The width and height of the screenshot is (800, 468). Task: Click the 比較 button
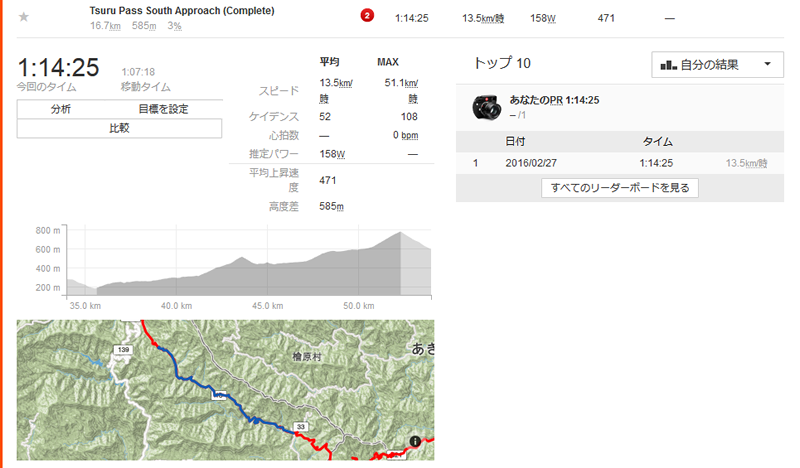tap(119, 128)
